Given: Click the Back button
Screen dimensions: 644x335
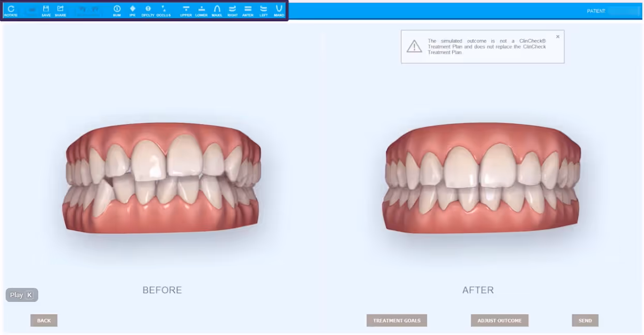Looking at the screenshot, I should click(x=44, y=321).
